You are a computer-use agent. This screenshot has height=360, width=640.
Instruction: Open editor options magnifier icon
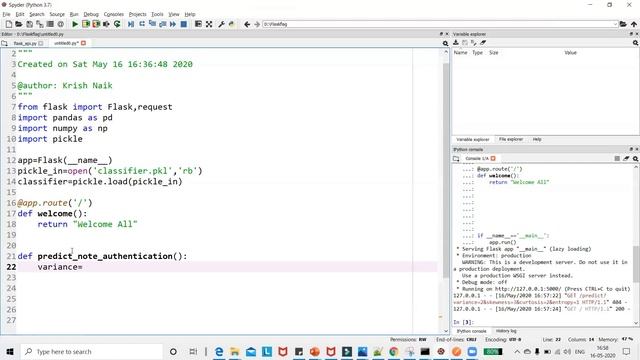(x=445, y=43)
